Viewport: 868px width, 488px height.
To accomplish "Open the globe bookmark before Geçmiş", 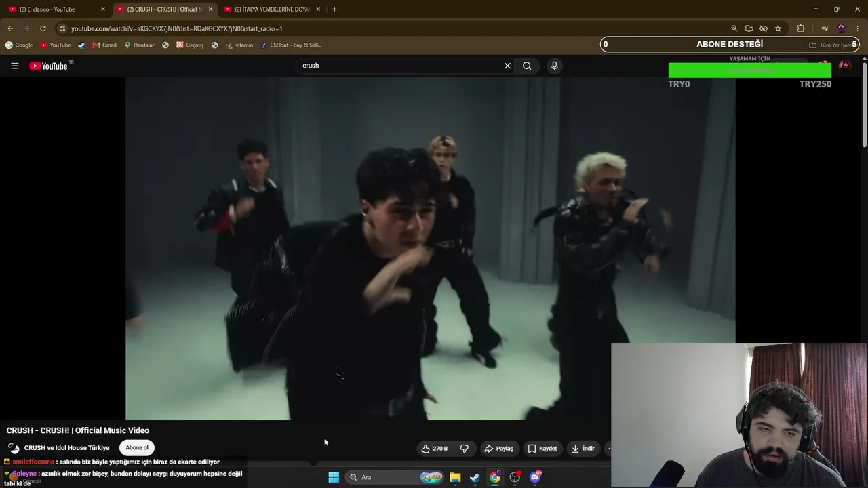I will tap(165, 45).
